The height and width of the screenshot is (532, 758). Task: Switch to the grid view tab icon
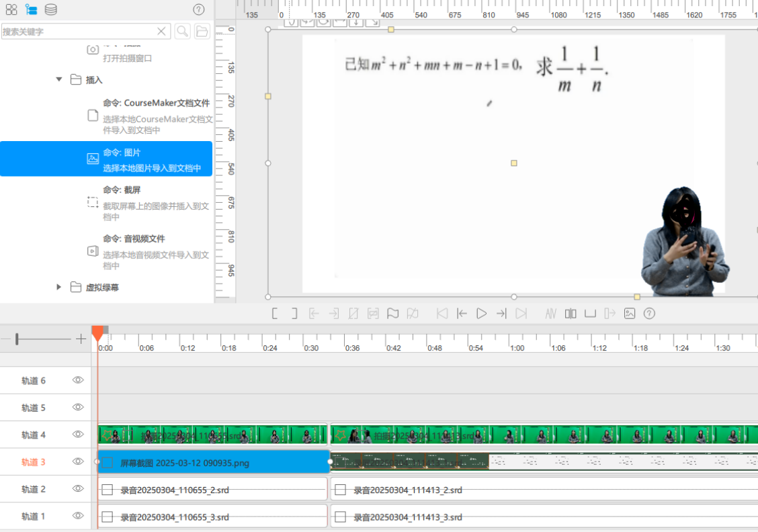click(x=11, y=9)
